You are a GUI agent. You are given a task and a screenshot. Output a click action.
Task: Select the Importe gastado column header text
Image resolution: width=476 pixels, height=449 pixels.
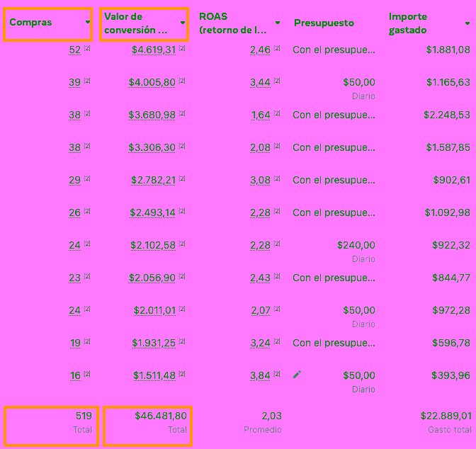(x=408, y=23)
